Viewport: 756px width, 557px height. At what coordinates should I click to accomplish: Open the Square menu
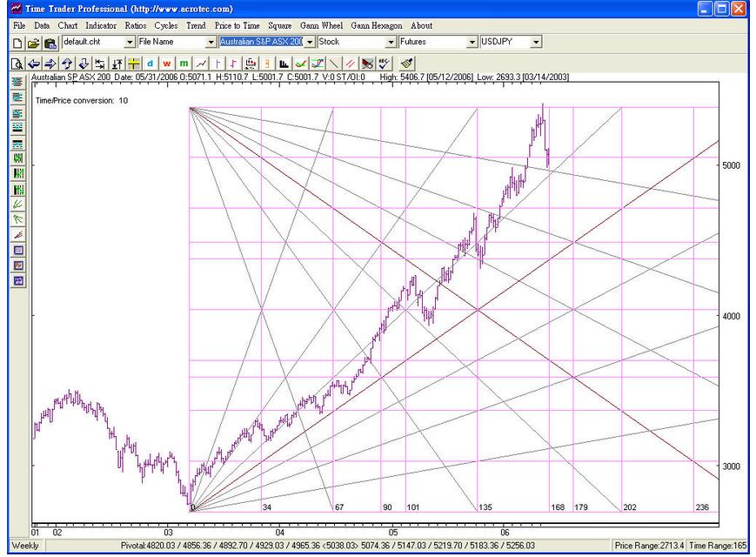tap(279, 25)
